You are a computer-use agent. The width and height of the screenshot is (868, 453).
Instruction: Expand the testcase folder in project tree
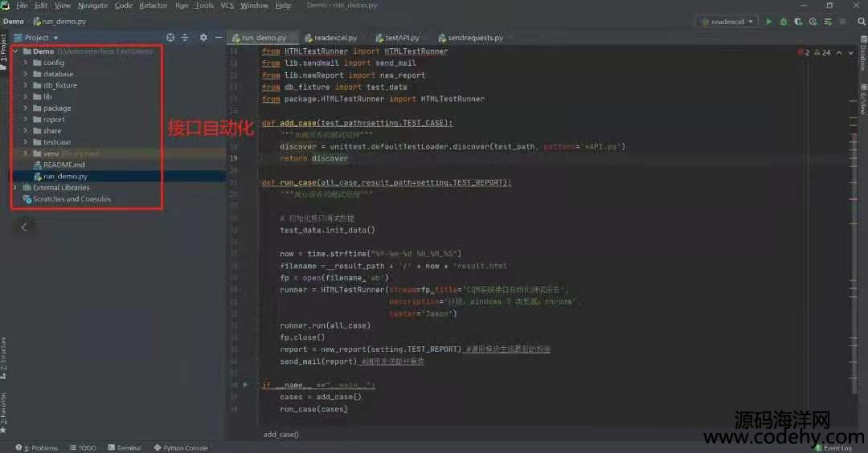pyautogui.click(x=26, y=142)
